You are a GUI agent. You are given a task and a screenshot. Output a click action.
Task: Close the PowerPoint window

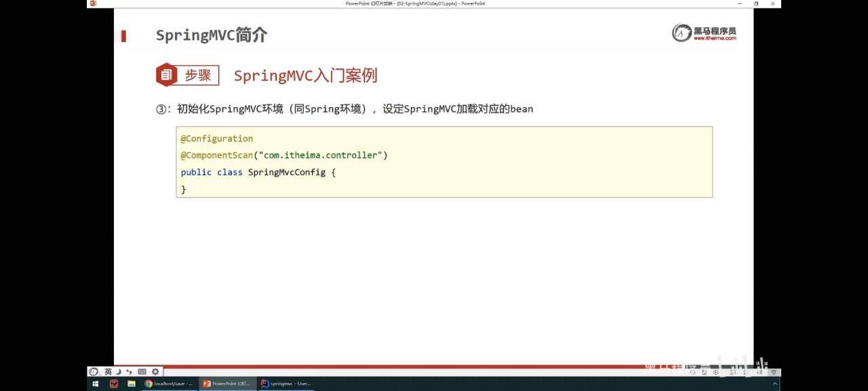pyautogui.click(x=772, y=3)
